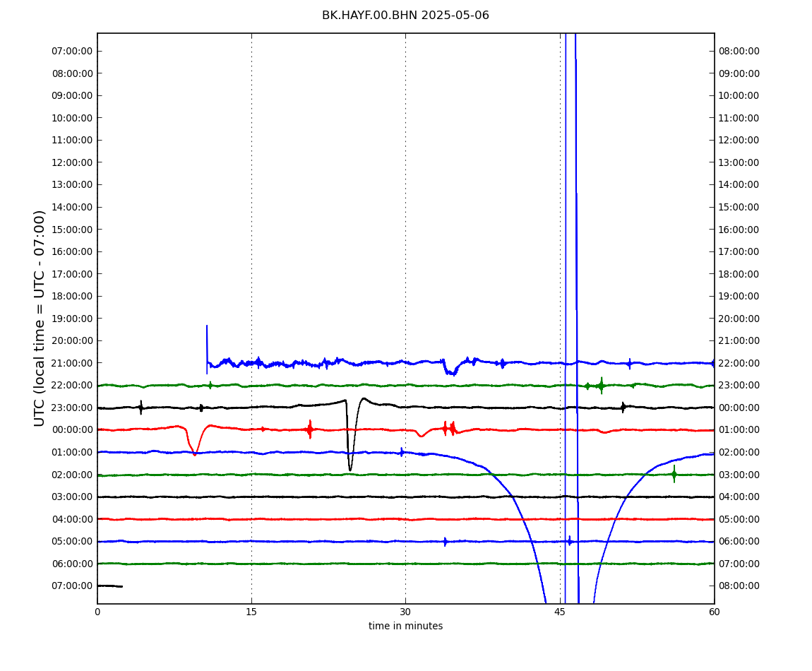Screen dimensions: 812x671
Task: Click right-axis label 09:00:00
Action: tap(739, 73)
